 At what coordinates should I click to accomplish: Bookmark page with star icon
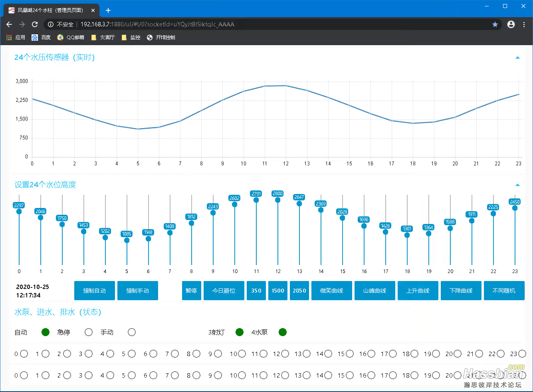(x=495, y=24)
